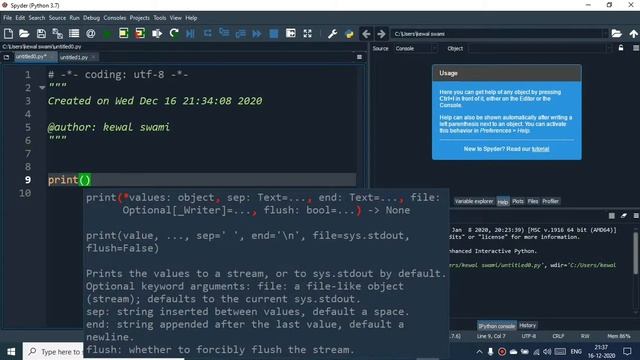640x360 pixels.
Task: Open the Debug menu
Action: coord(91,18)
